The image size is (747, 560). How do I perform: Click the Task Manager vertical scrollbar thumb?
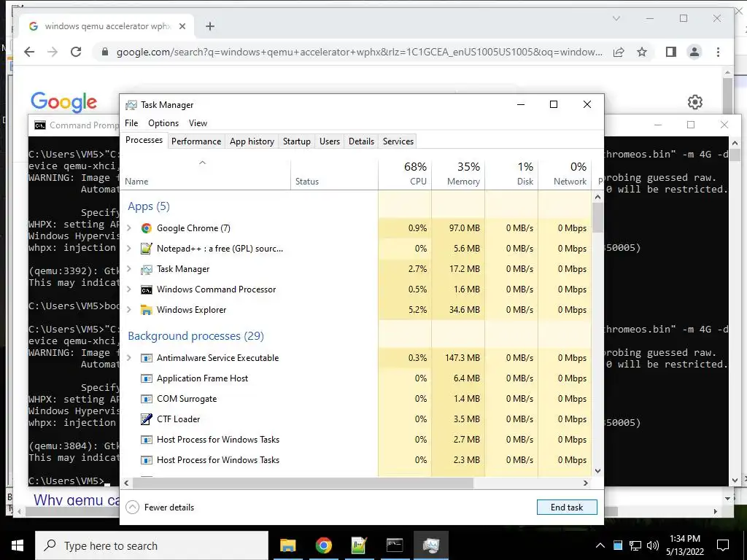tap(598, 217)
